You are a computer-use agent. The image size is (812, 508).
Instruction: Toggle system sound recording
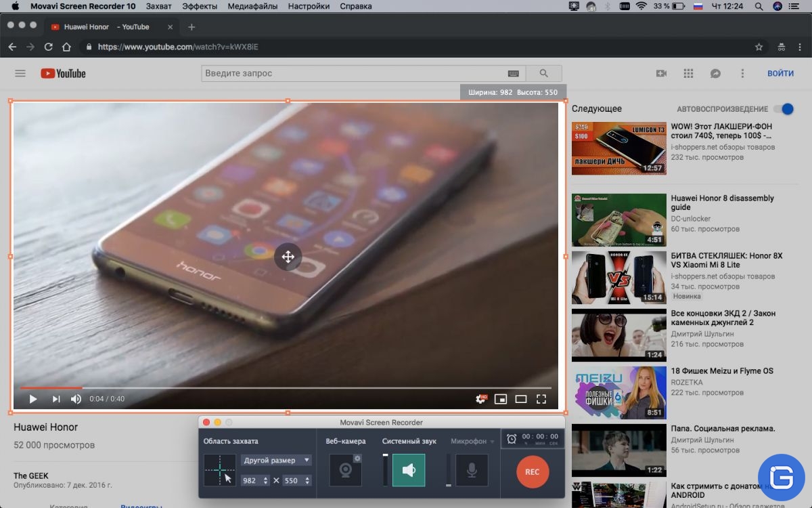coord(409,470)
